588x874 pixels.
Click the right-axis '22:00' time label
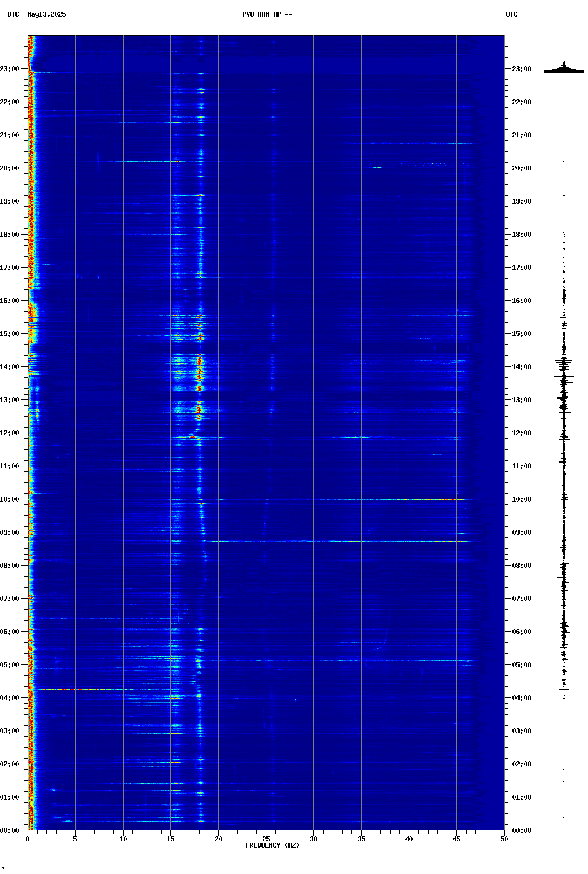coord(522,102)
